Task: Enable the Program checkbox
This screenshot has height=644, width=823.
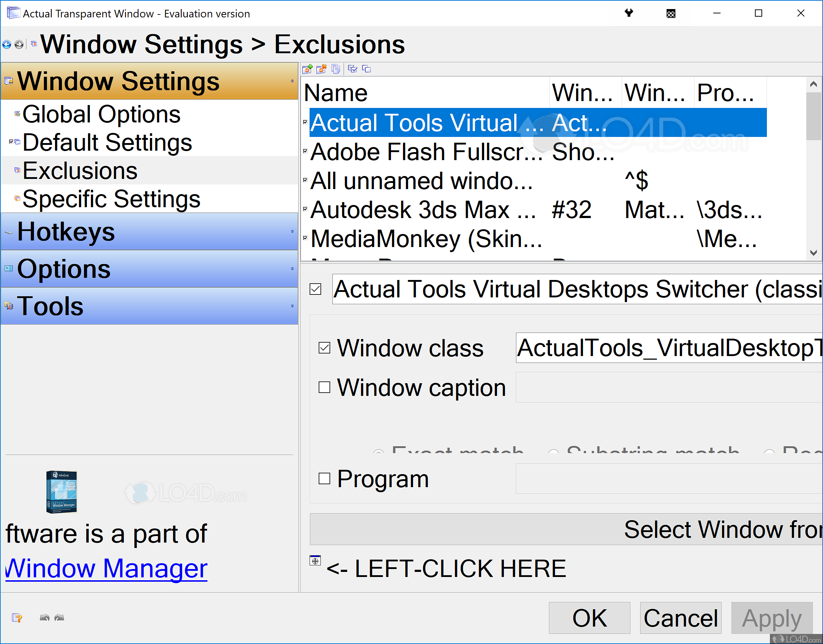Action: pyautogui.click(x=324, y=478)
